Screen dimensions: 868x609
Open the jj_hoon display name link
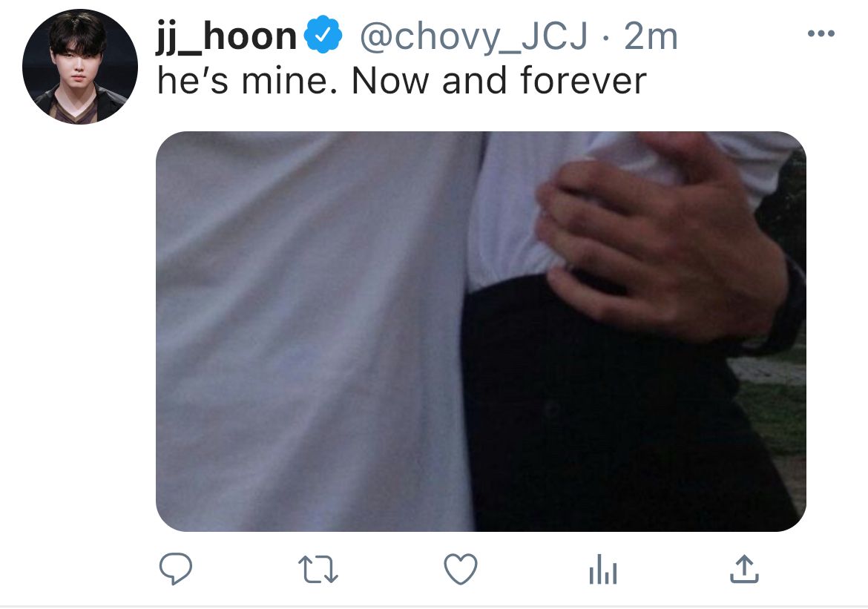point(226,36)
